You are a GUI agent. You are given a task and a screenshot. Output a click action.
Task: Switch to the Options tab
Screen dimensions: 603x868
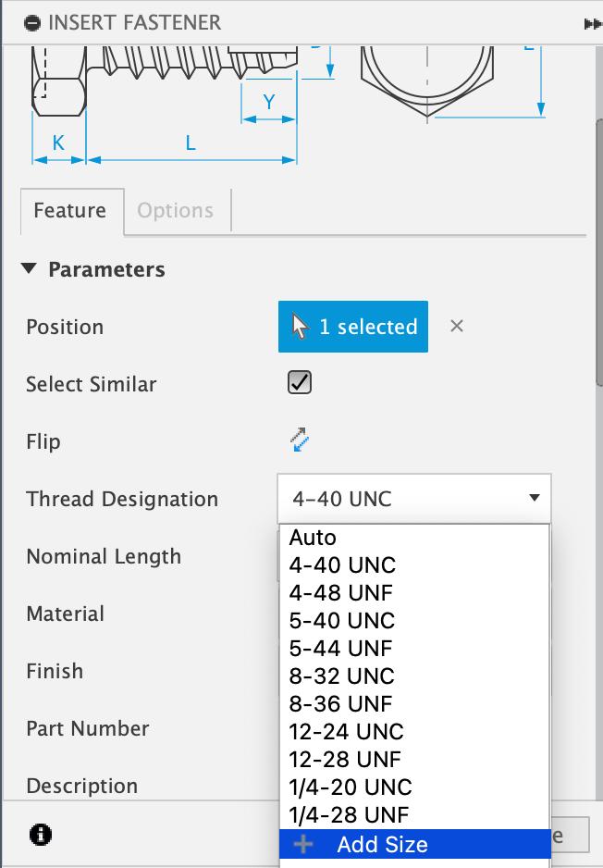pos(176,211)
